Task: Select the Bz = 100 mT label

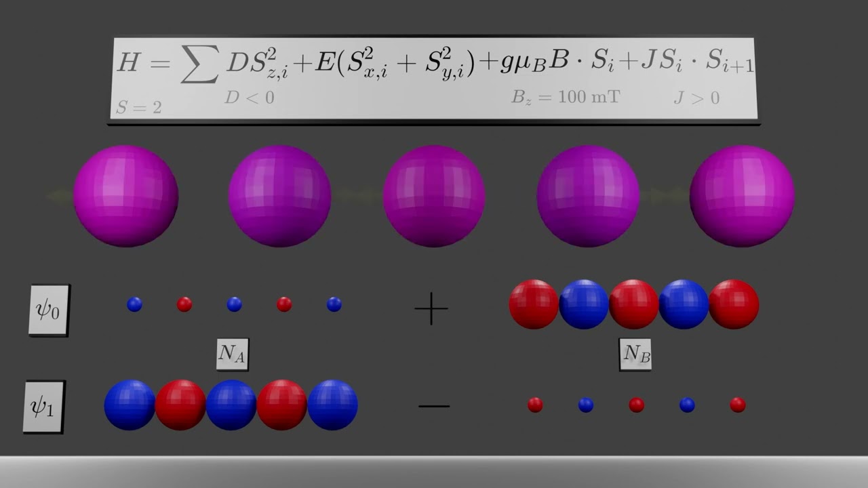Action: (x=565, y=97)
